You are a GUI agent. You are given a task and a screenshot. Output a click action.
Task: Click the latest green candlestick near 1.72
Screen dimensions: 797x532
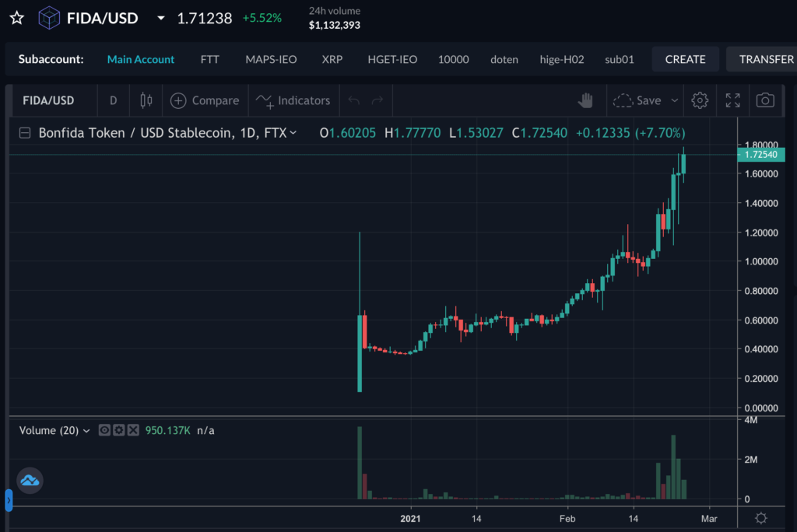coord(683,164)
